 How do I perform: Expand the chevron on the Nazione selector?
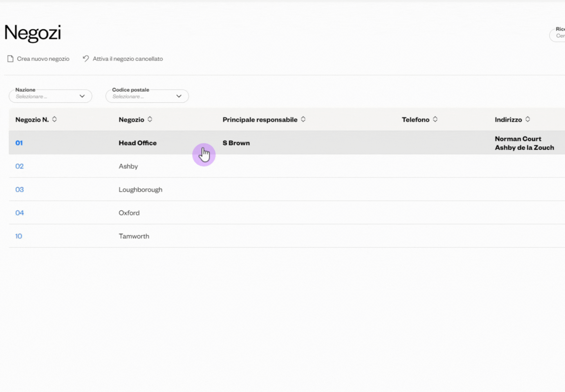pyautogui.click(x=82, y=96)
